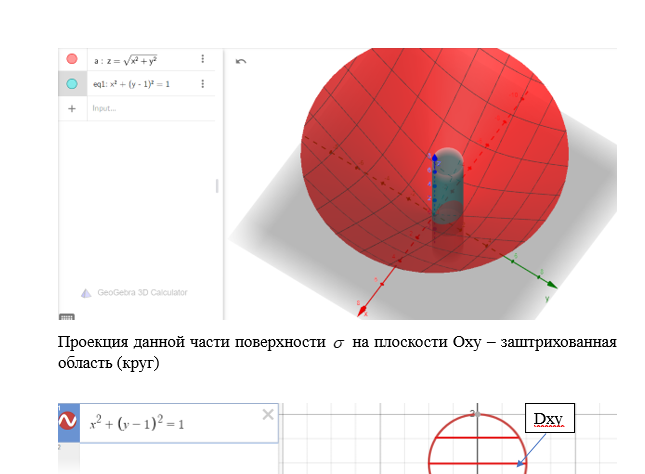Select the equation z = √(x²+y²)
Image resolution: width=645 pixels, height=474 pixels.
click(x=125, y=60)
